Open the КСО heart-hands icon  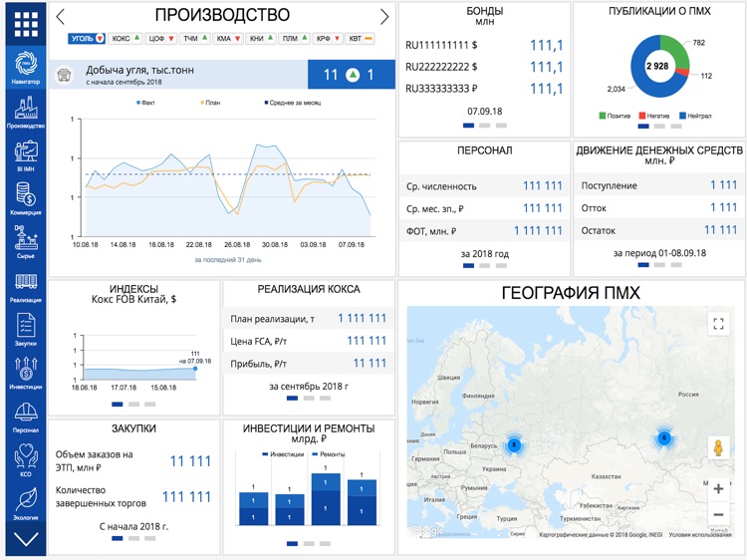pos(26,455)
